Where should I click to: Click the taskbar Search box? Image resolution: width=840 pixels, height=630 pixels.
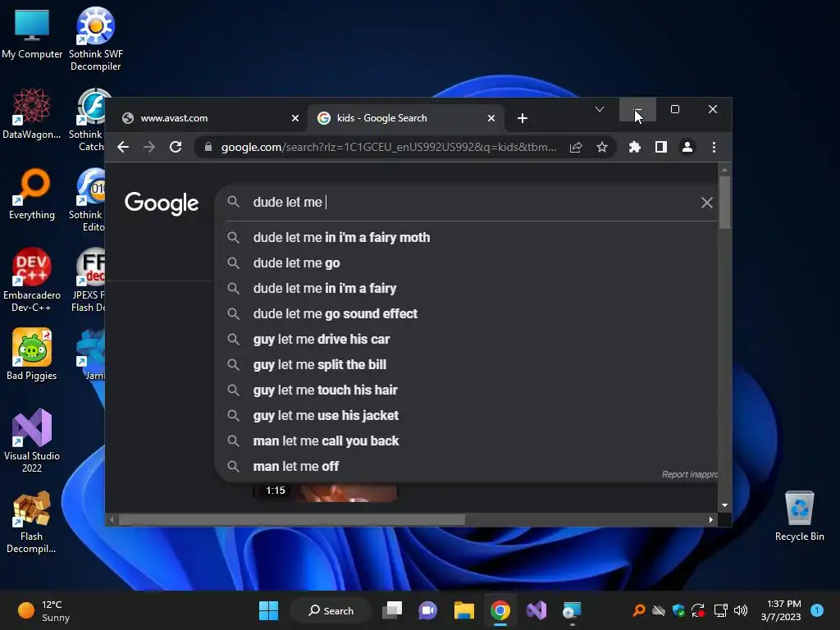331,610
